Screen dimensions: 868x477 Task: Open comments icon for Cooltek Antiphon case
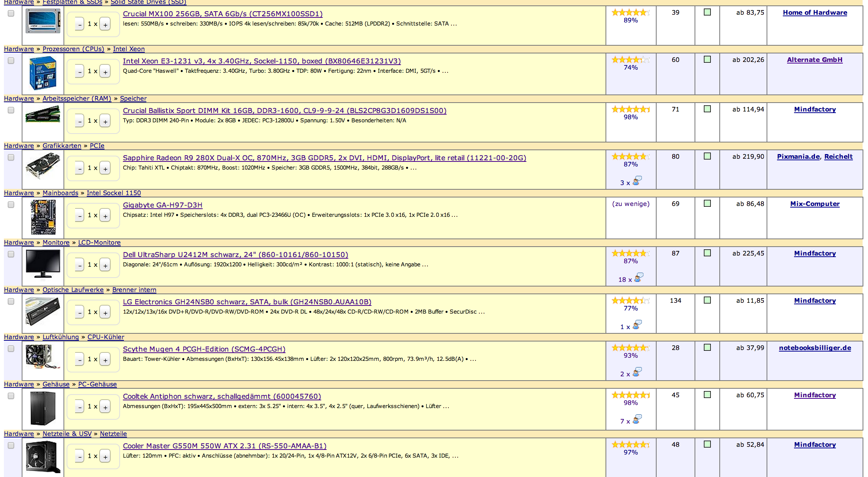pos(637,419)
